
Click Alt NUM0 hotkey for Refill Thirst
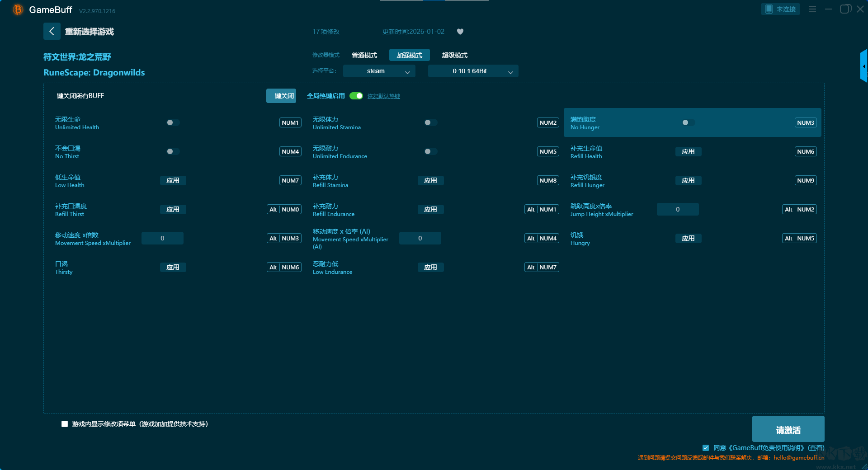click(x=284, y=209)
